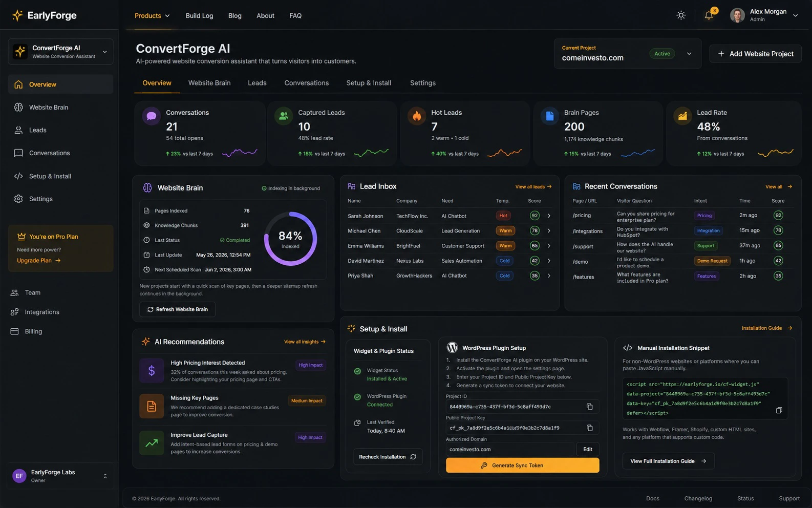This screenshot has width=812, height=508.
Task: Click the Missing Key Pages document icon
Action: tap(152, 407)
